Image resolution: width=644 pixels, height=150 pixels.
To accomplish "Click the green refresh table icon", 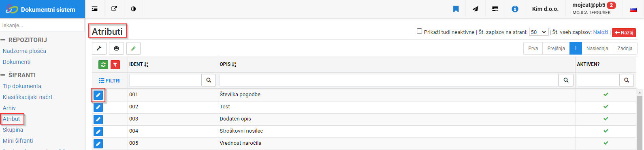I will pos(103,65).
